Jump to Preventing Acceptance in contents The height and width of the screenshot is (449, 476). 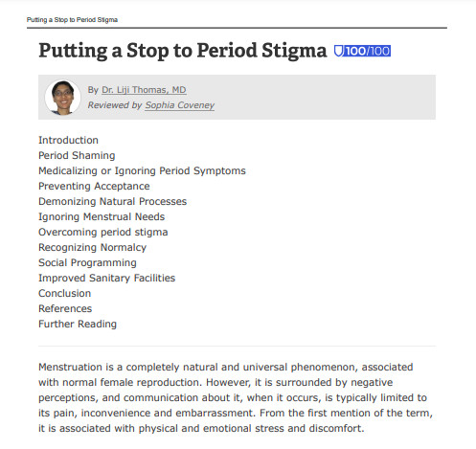[x=94, y=186]
